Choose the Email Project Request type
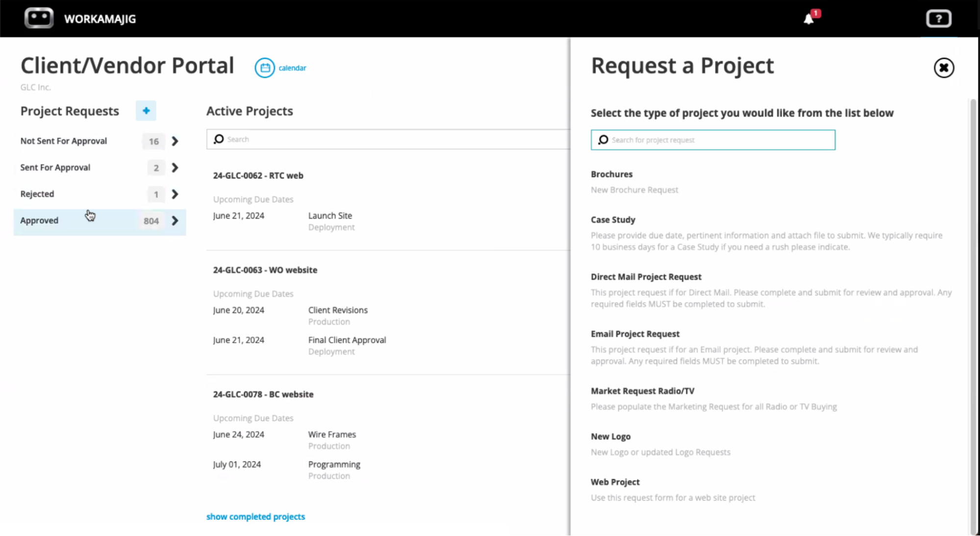The width and height of the screenshot is (980, 536). 635,334
